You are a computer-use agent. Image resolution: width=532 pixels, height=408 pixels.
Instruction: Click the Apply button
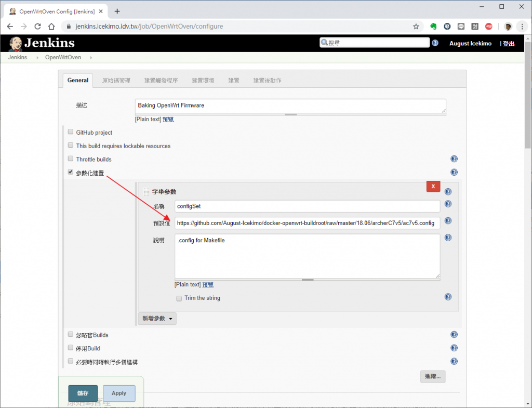[x=119, y=393]
